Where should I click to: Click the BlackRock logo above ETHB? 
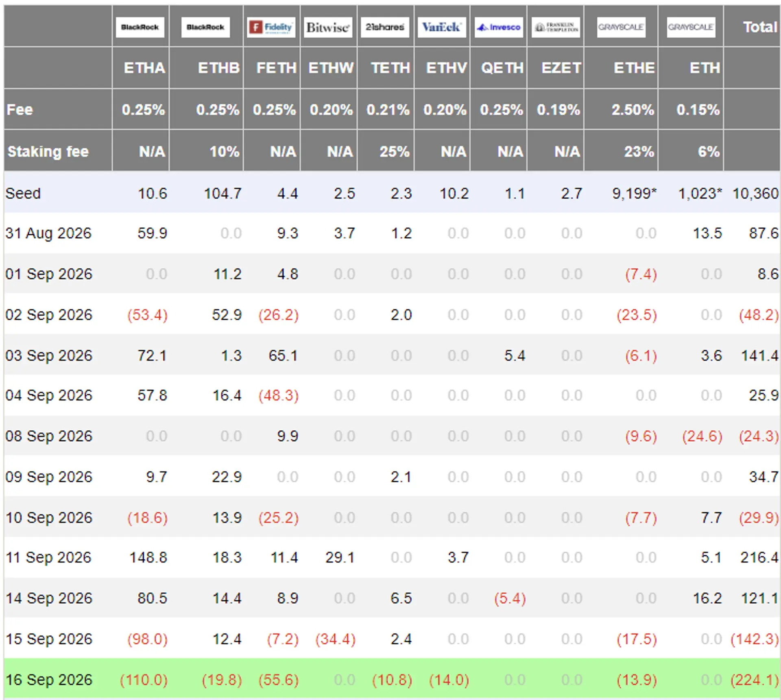(205, 27)
